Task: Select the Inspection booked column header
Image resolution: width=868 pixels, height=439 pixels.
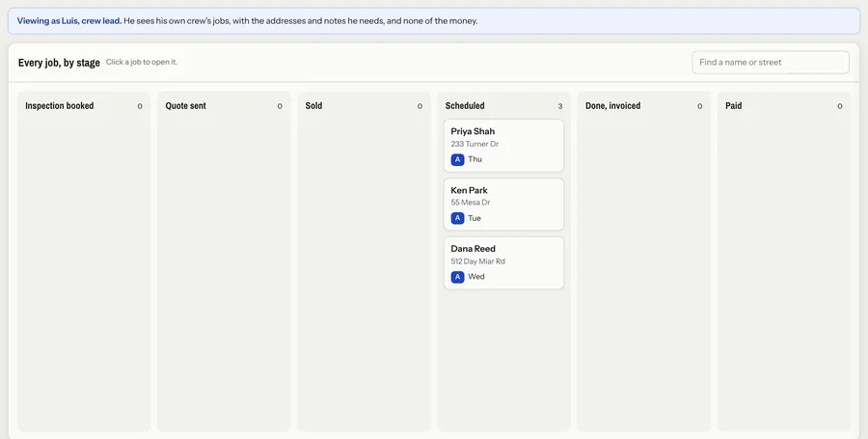Action: [59, 106]
